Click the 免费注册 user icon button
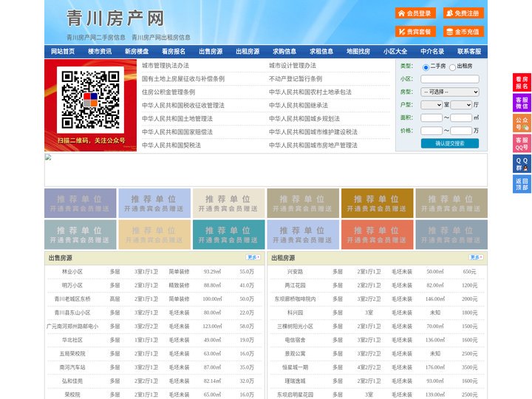Viewport: 532px width, 399px height. (x=463, y=13)
